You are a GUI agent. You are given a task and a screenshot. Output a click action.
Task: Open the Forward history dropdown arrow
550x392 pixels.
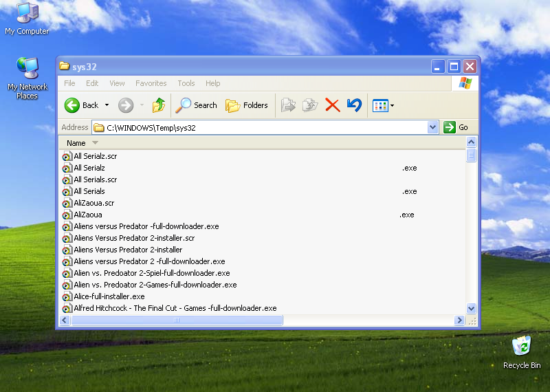(142, 105)
